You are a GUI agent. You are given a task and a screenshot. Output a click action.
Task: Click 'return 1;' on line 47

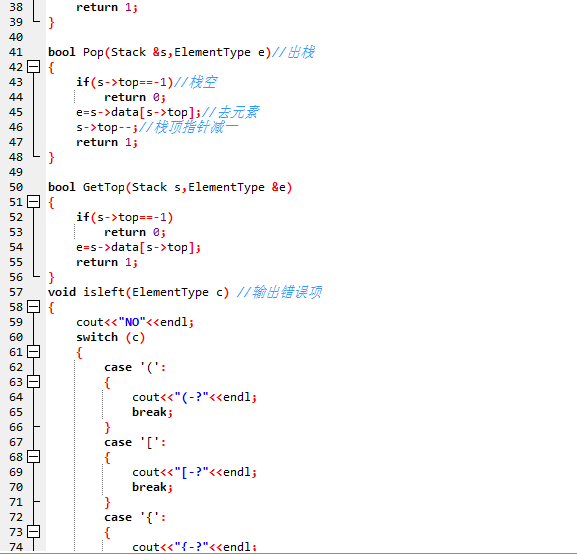tap(107, 142)
